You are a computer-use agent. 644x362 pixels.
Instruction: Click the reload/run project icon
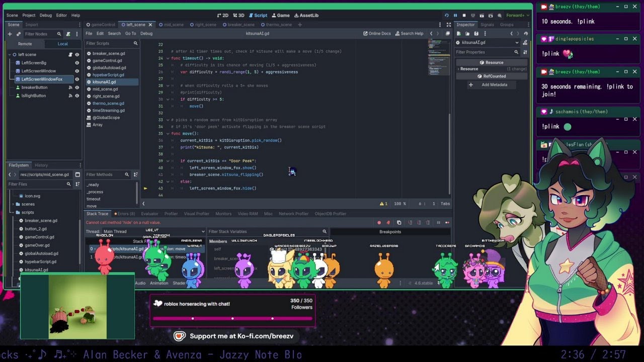446,15
